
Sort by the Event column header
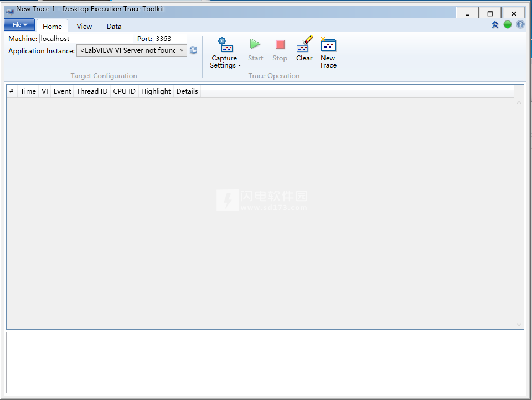click(63, 91)
